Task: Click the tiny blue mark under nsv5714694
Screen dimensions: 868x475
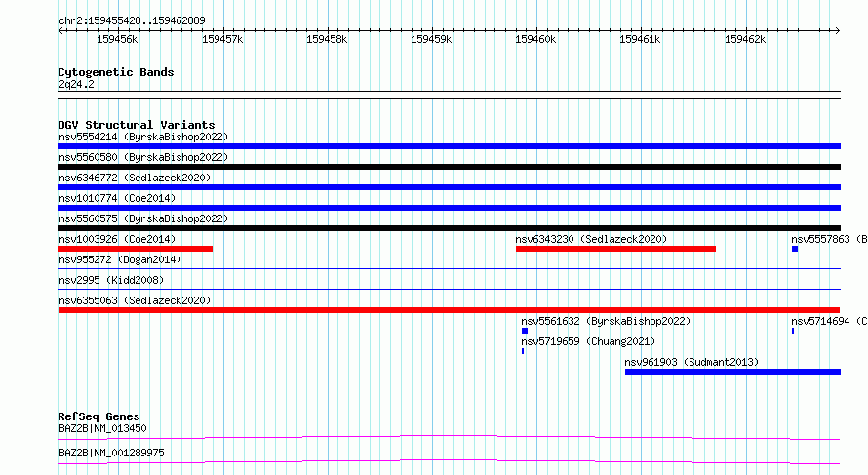Action: (793, 331)
